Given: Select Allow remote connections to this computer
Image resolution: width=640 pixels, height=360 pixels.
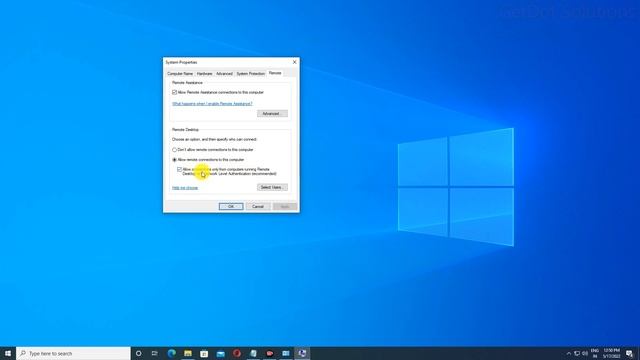Looking at the screenshot, I should tap(174, 160).
